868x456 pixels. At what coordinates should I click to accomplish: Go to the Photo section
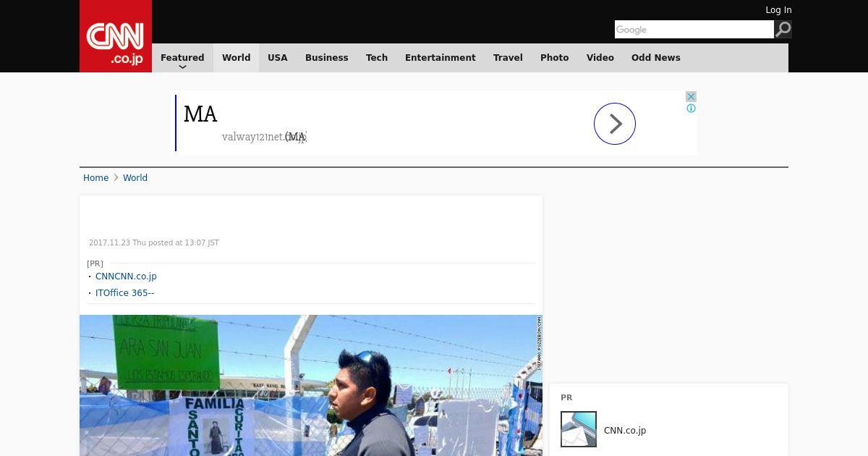(x=555, y=58)
